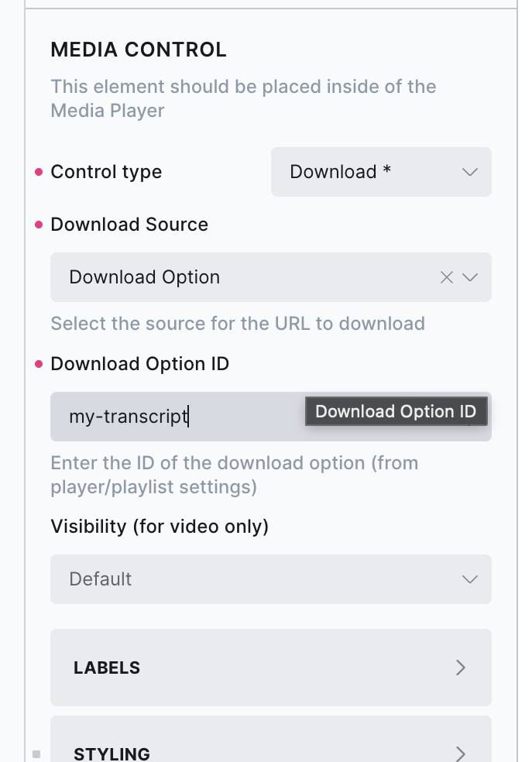
Task: Click the chevron arrow in Download Source field
Action: pyautogui.click(x=470, y=277)
